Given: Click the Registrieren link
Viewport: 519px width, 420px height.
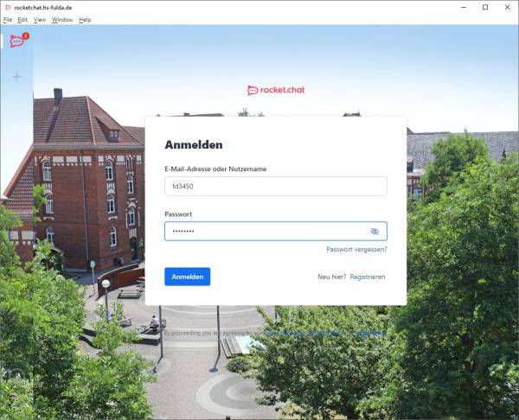Looking at the screenshot, I should click(368, 277).
